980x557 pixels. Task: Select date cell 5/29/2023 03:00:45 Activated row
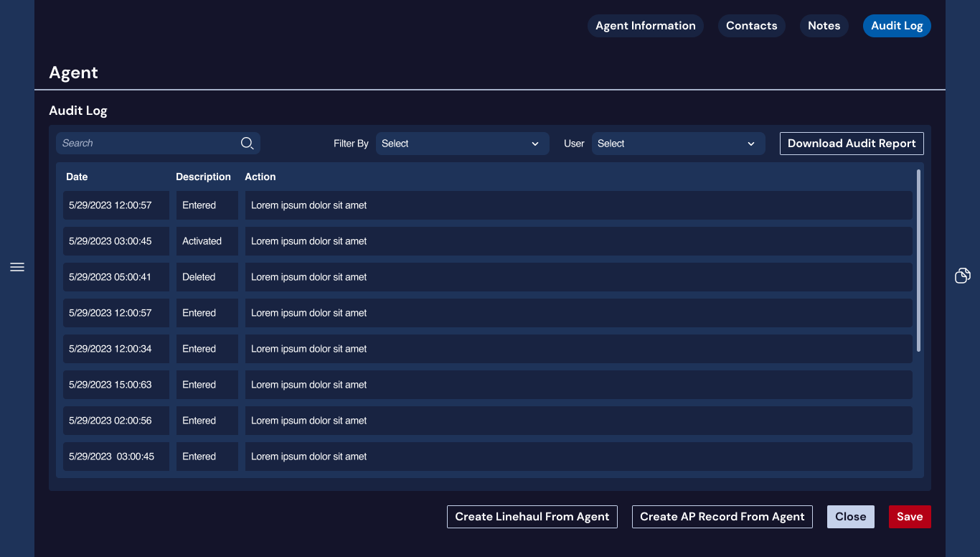116,241
